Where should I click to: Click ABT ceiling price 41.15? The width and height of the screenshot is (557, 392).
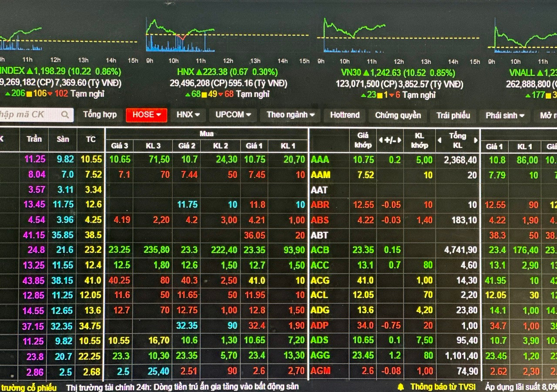34,235
